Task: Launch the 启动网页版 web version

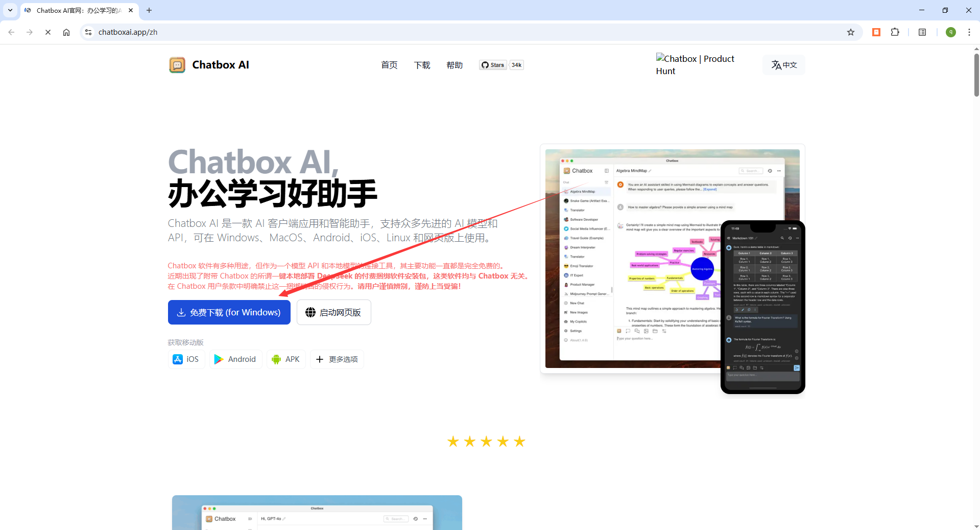Action: pyautogui.click(x=333, y=312)
